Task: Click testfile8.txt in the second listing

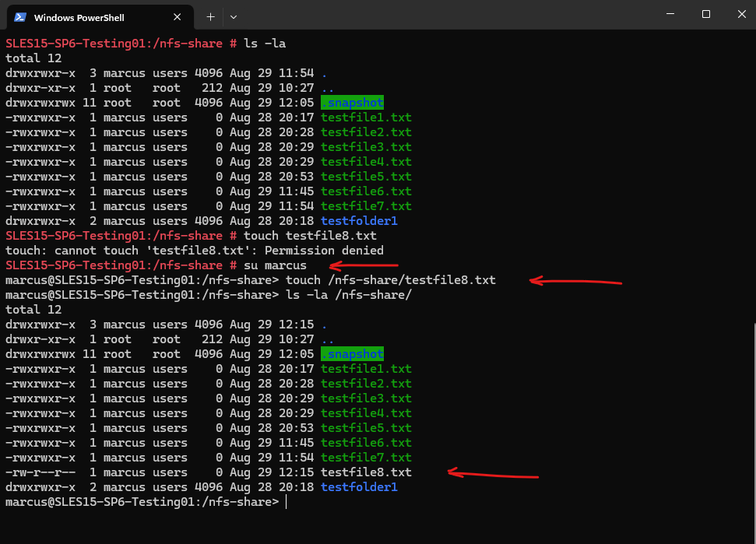Action: point(366,472)
